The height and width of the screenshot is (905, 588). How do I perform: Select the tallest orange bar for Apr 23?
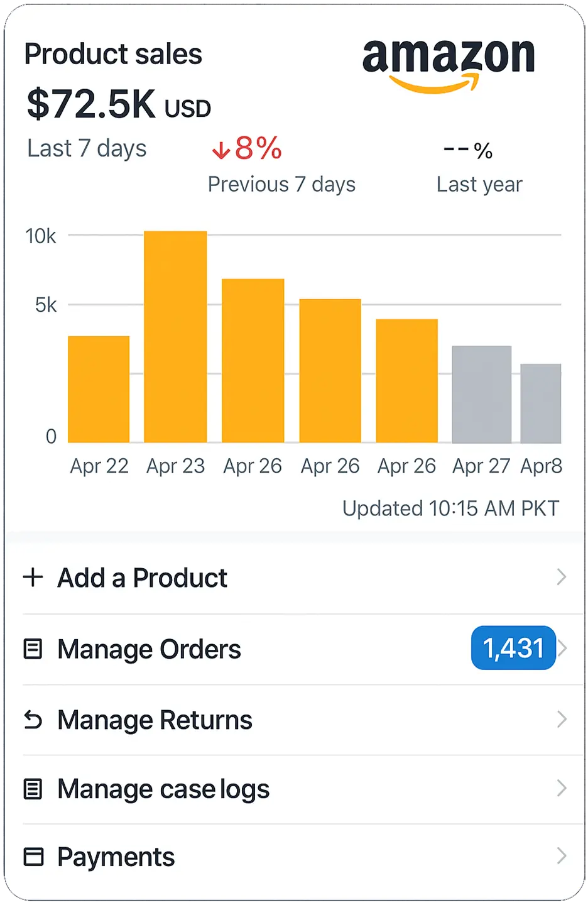[x=175, y=337]
